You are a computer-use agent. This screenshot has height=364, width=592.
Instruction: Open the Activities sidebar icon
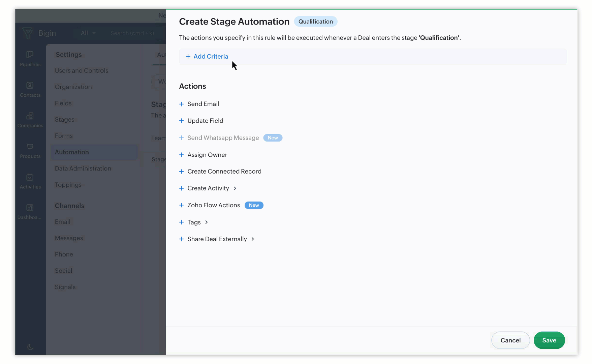click(x=30, y=178)
